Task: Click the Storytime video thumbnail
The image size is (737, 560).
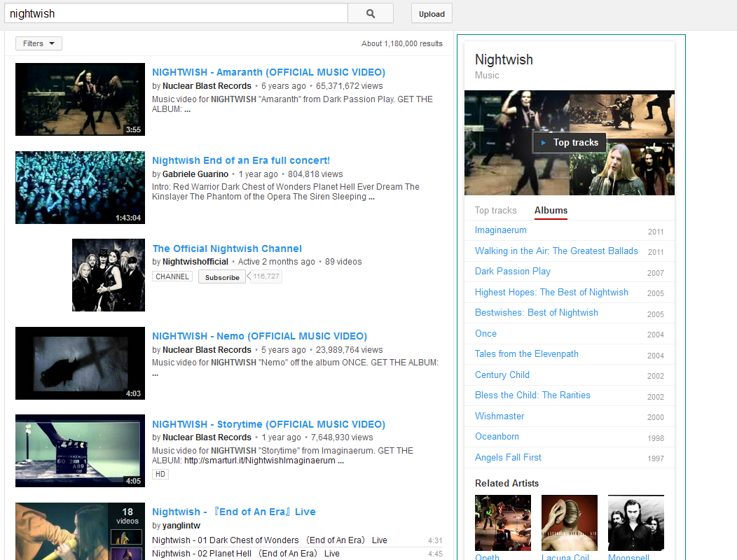Action: click(x=81, y=451)
